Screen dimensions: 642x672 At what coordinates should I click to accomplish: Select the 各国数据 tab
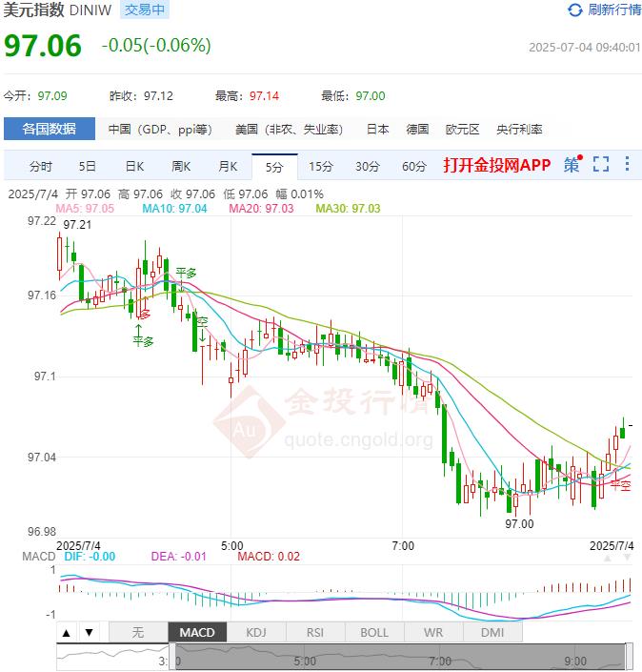point(50,129)
